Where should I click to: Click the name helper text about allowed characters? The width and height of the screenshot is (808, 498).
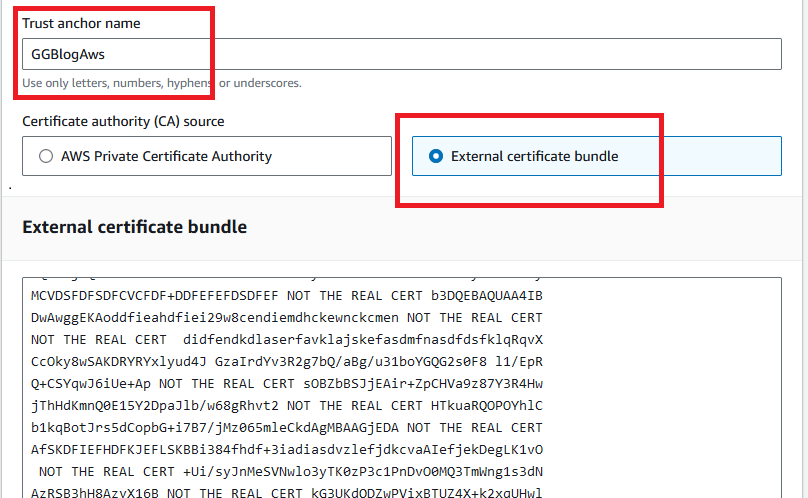click(161, 83)
